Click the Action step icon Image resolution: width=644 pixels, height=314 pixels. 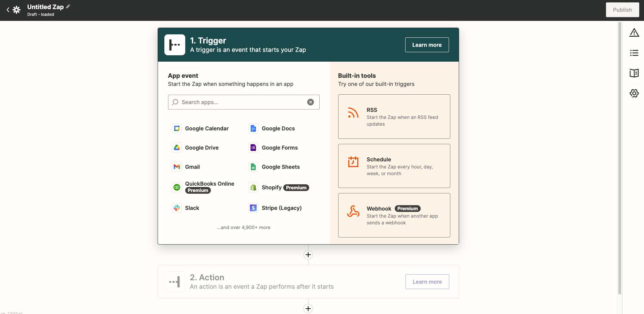pos(174,282)
